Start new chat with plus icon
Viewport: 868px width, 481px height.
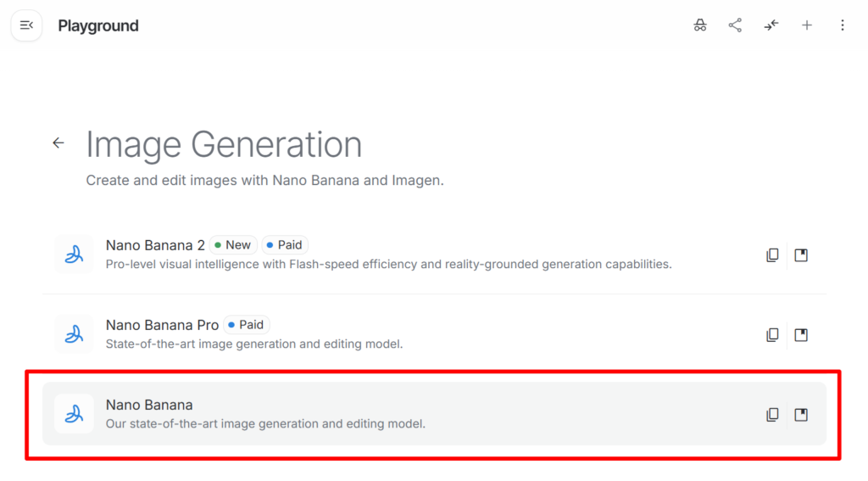tap(807, 25)
